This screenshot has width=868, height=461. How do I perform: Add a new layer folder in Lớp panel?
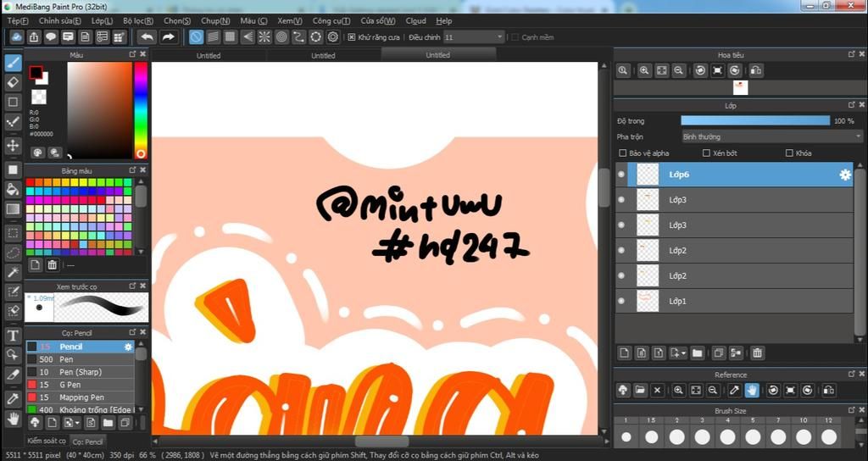(x=698, y=353)
